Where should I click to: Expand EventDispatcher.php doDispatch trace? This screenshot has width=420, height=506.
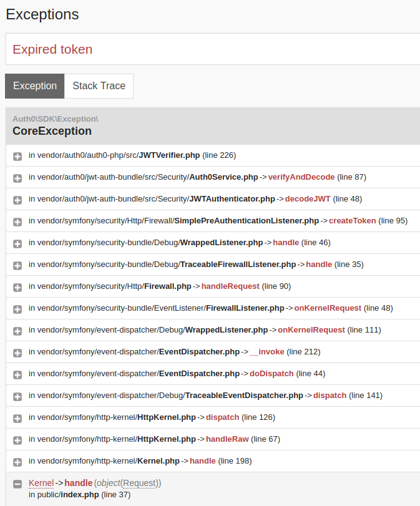pyautogui.click(x=17, y=374)
